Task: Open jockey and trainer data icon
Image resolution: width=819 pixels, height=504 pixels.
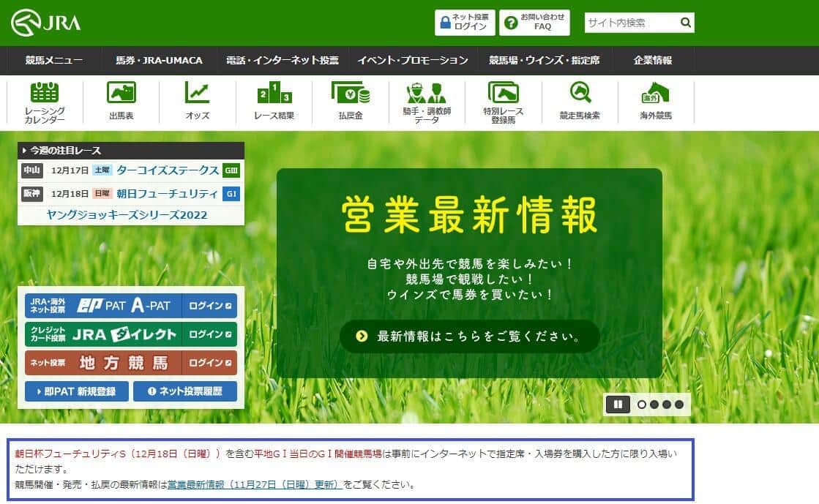Action: tap(425, 101)
